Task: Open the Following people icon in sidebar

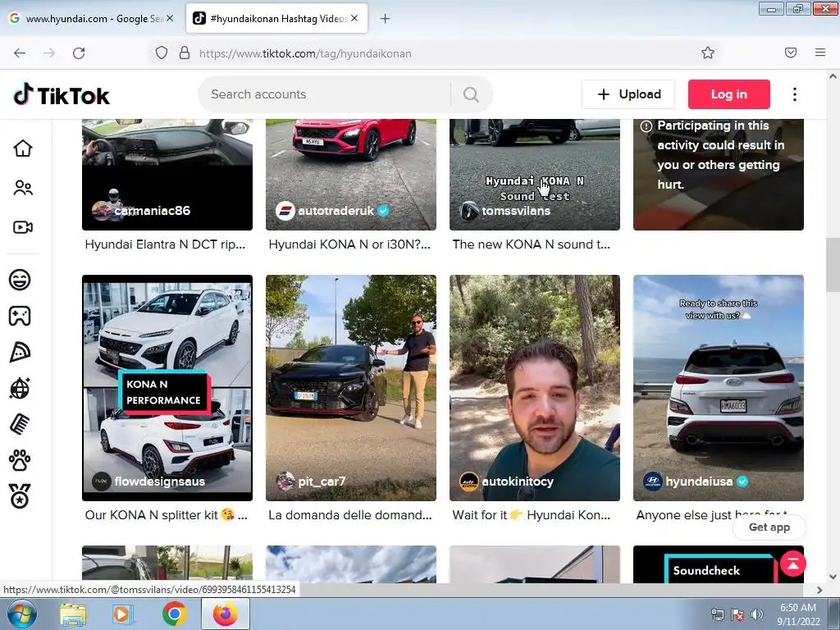Action: 23,188
